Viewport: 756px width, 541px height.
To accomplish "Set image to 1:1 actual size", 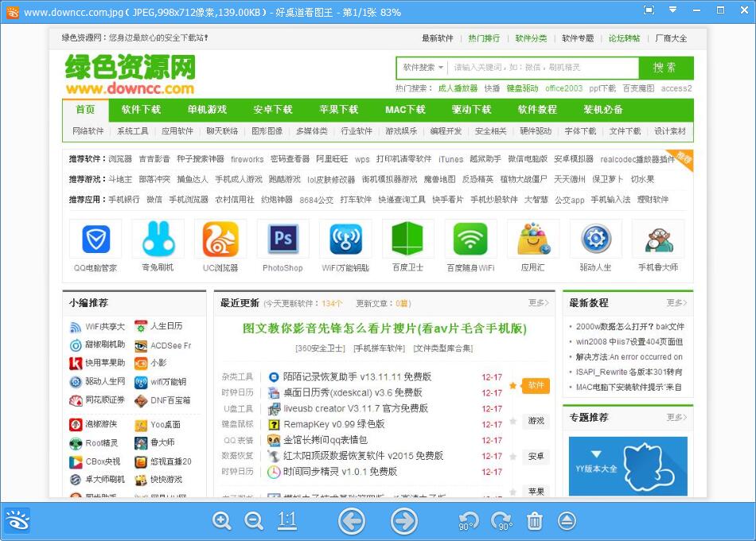I will point(287,521).
